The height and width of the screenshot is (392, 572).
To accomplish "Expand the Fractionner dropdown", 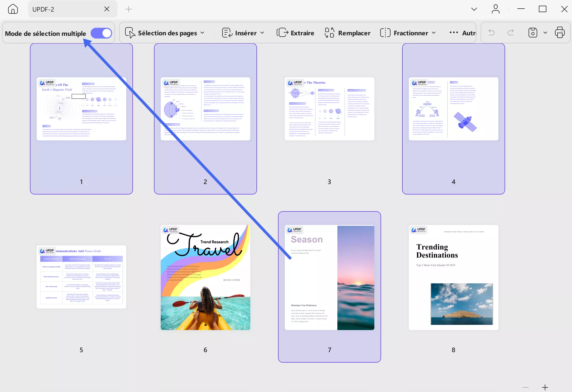I will (408, 33).
